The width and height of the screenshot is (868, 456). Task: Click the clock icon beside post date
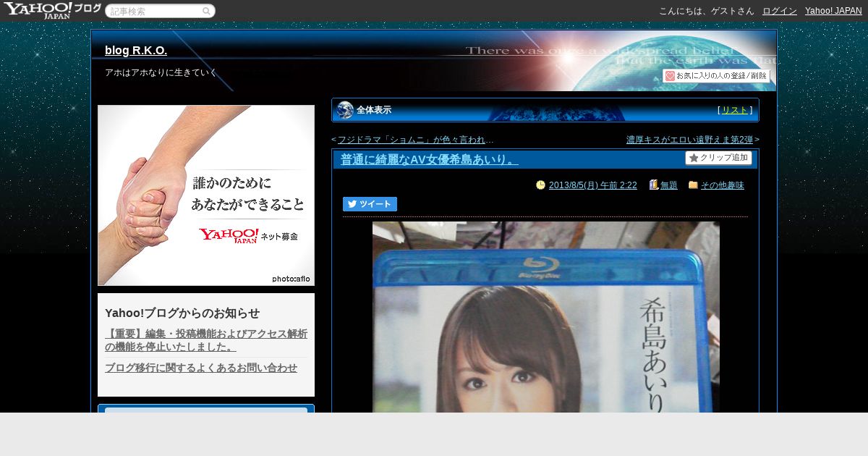[540, 185]
